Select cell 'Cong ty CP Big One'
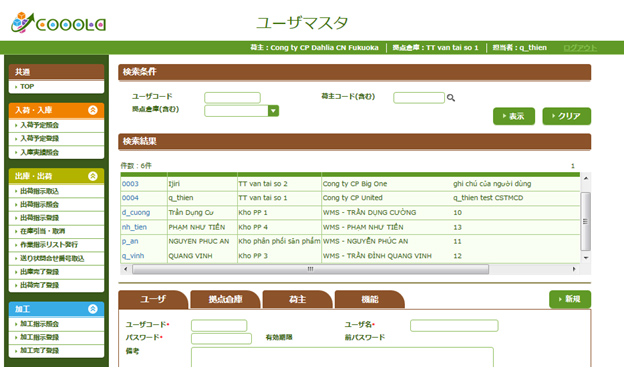Screen dimensions: 624x376 pos(355,184)
